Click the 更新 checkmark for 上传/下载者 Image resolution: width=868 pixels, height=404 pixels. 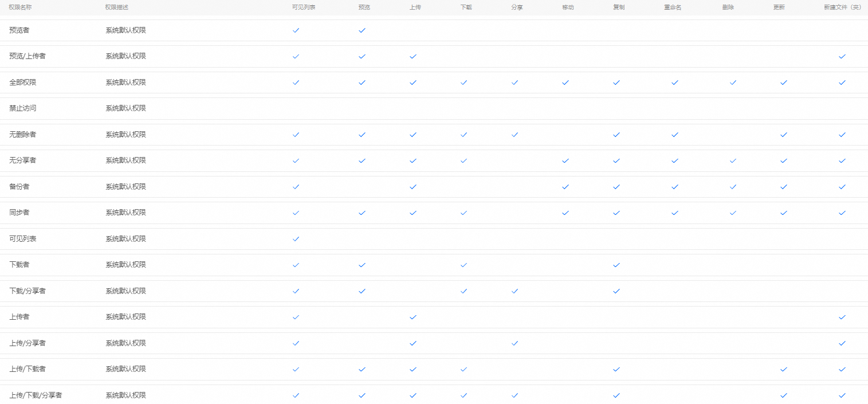tap(784, 369)
